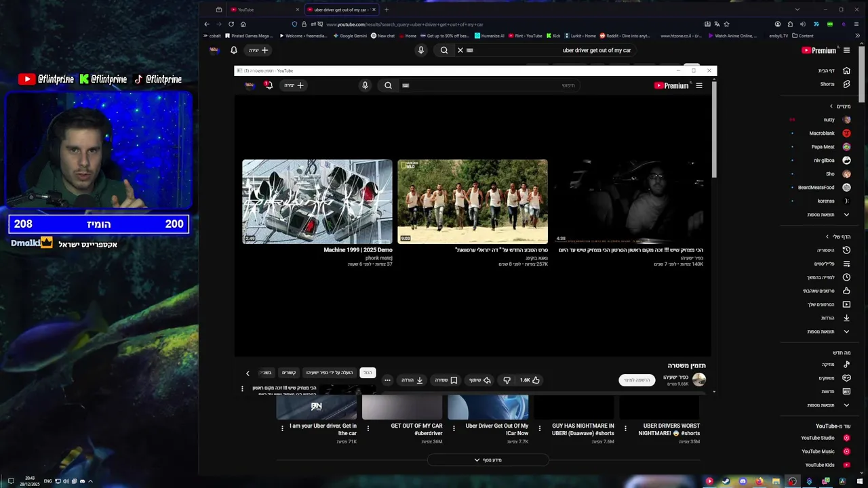Image resolution: width=868 pixels, height=488 pixels.
Task: Open YouTube Music link in sidebar
Action: tap(825, 451)
